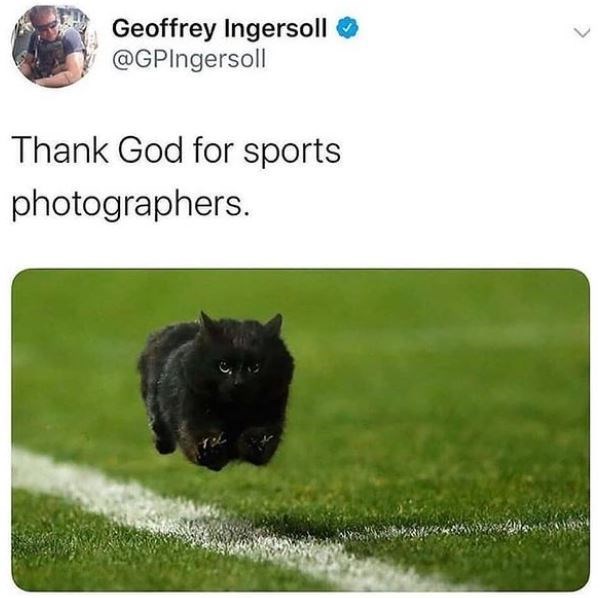The height and width of the screenshot is (598, 601).
Task: Expand the tweet options chevron menu
Action: pyautogui.click(x=582, y=33)
